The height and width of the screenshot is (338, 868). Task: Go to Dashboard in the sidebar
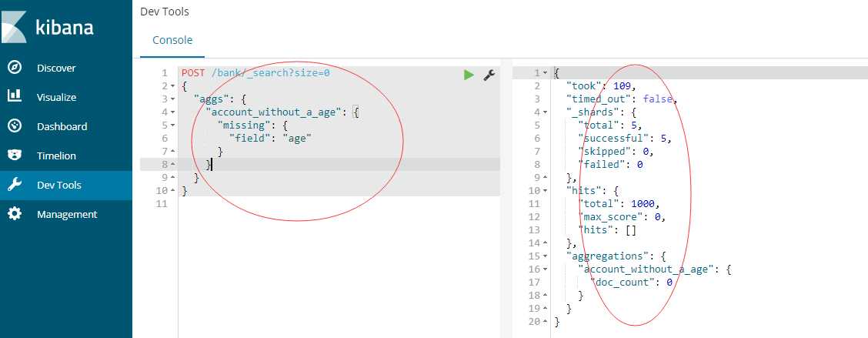pos(62,126)
